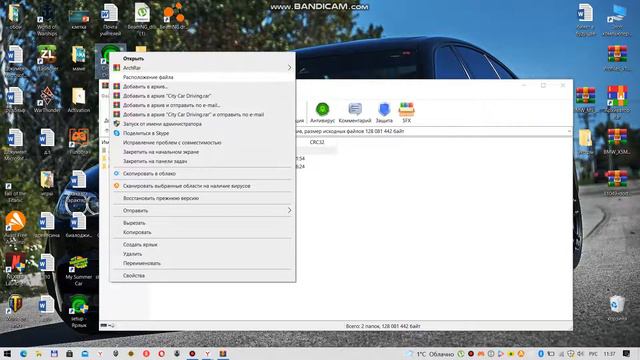Image resolution: width=640 pixels, height=360 pixels.
Task: Click the Bluetooth tray icon
Action: (541, 354)
